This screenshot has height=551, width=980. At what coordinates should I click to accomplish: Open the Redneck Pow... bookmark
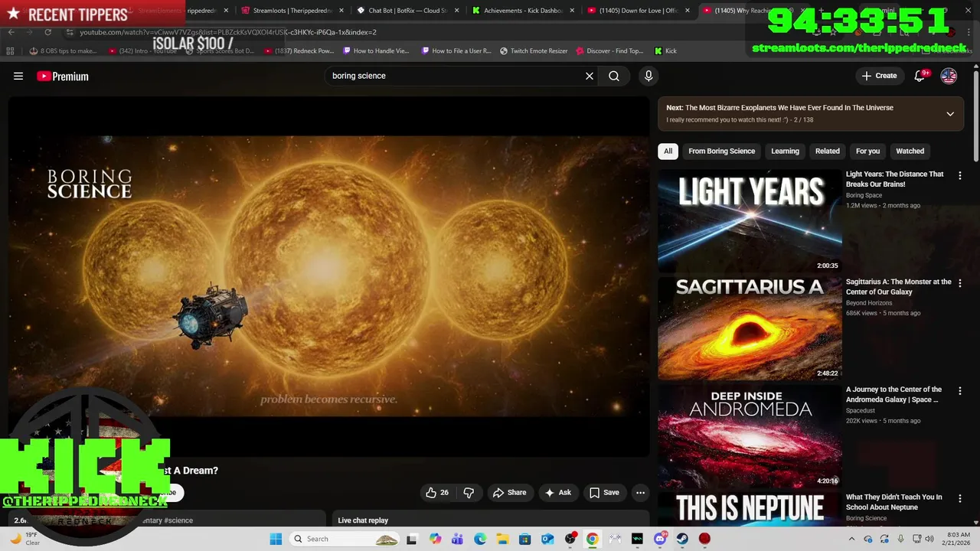tap(299, 51)
